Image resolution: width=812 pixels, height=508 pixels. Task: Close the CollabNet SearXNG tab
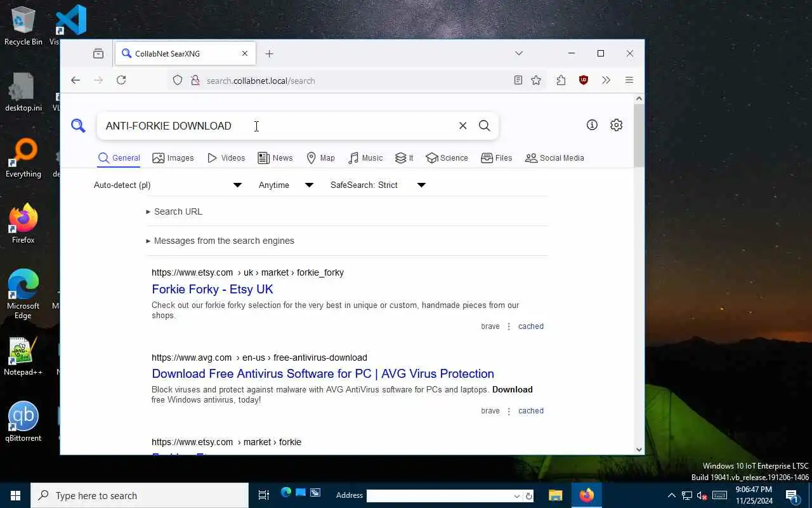click(245, 53)
